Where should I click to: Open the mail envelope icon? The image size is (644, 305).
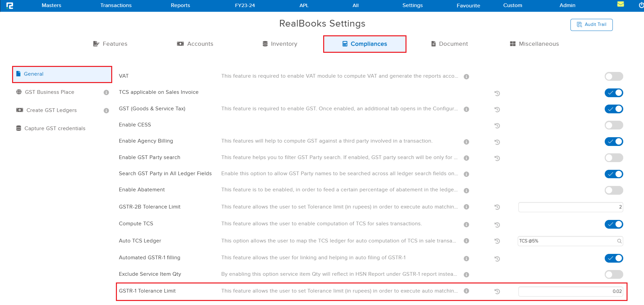click(620, 4)
